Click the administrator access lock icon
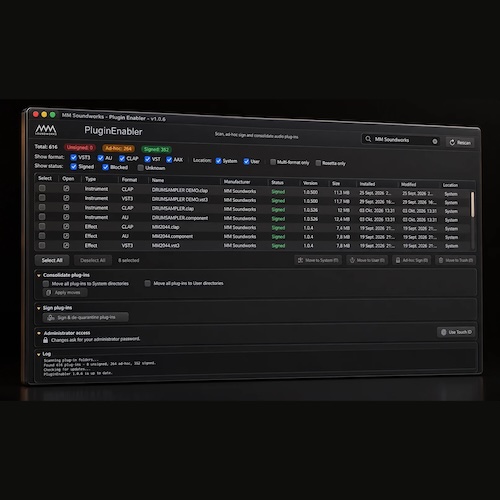Viewport: 500px width, 500px height. 45,340
